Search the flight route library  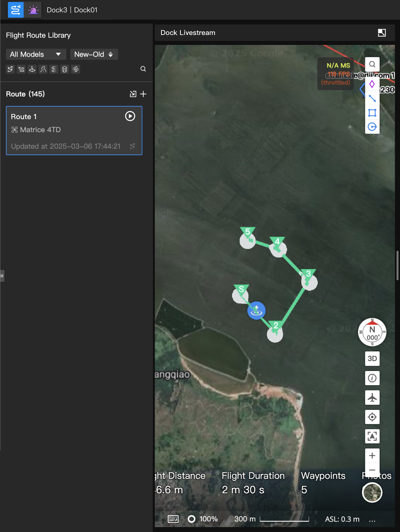tap(143, 69)
